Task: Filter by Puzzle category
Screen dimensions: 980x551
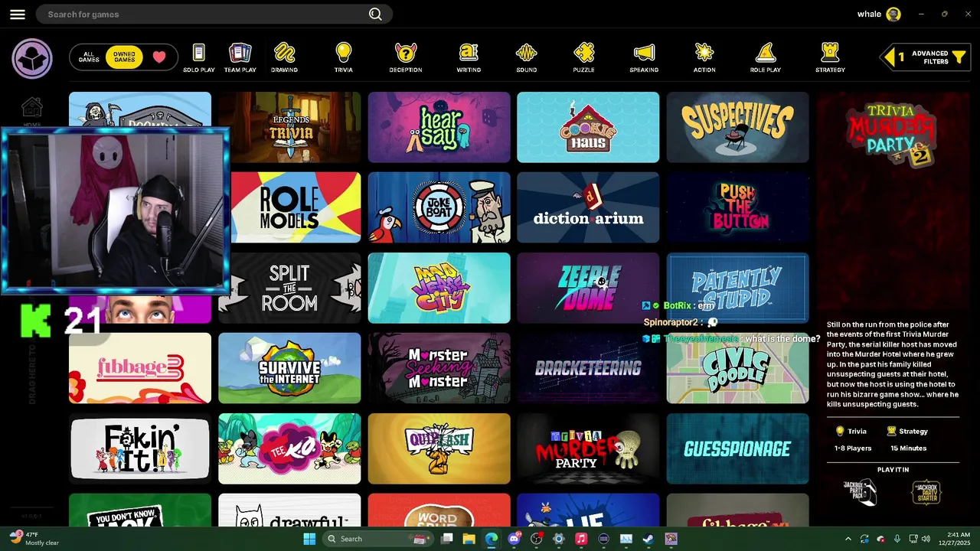Action: point(583,58)
